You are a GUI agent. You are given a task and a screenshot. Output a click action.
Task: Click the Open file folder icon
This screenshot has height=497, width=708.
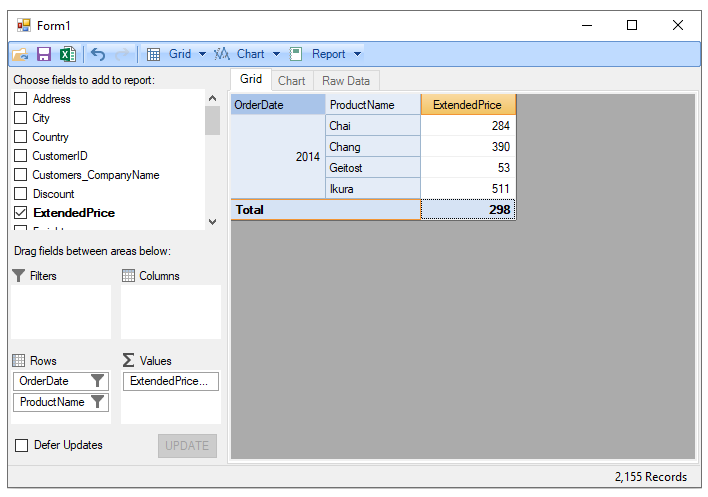point(20,54)
